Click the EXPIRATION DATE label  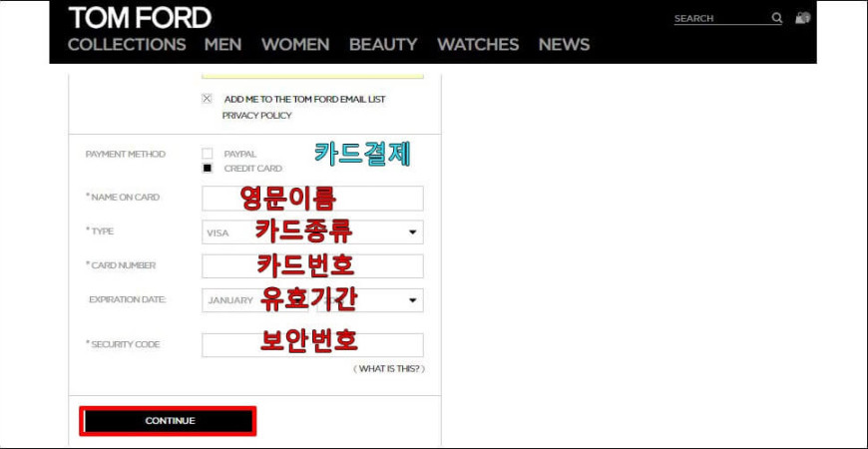tap(128, 299)
